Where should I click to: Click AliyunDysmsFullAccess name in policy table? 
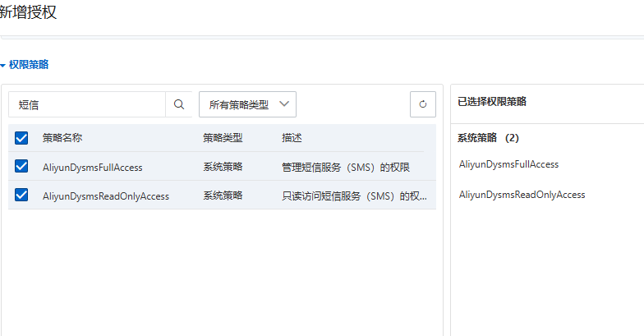[x=92, y=167]
